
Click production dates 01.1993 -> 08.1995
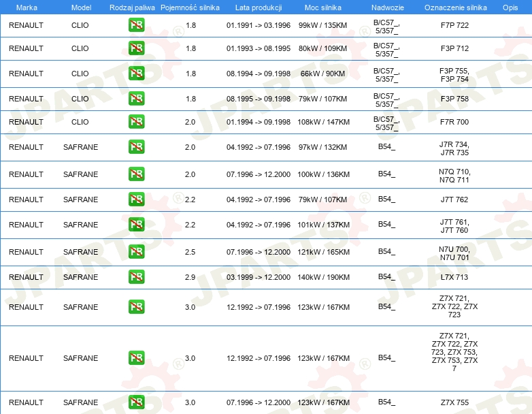click(259, 48)
